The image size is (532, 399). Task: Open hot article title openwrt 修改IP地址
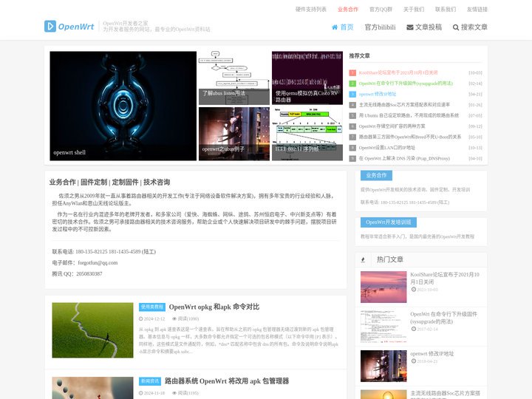[x=432, y=353]
